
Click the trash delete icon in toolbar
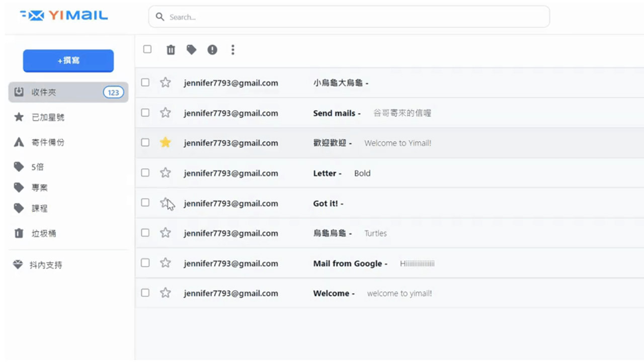click(171, 50)
